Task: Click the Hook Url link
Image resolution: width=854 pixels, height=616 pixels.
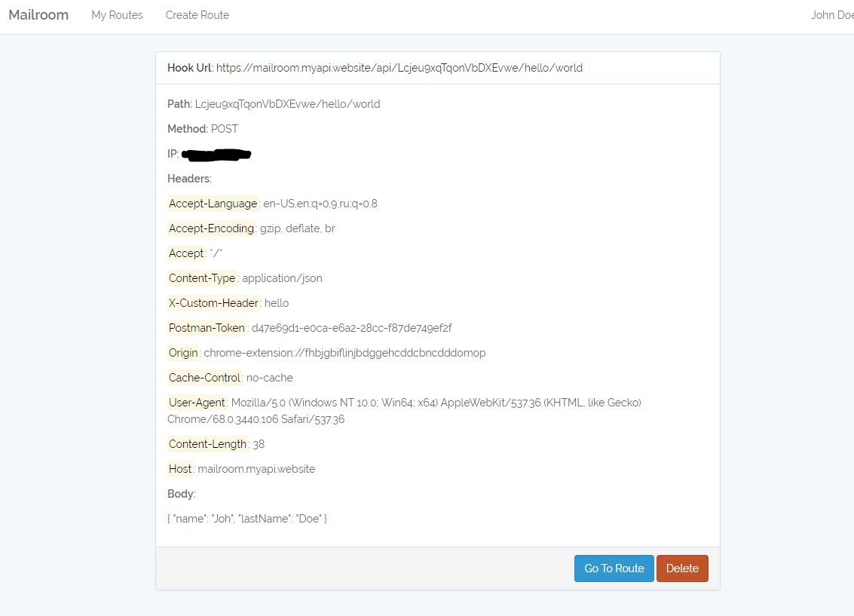Action: click(x=399, y=67)
